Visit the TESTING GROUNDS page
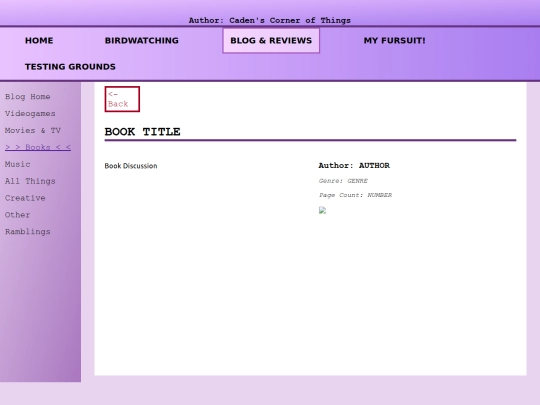This screenshot has width=540, height=405. (x=70, y=67)
